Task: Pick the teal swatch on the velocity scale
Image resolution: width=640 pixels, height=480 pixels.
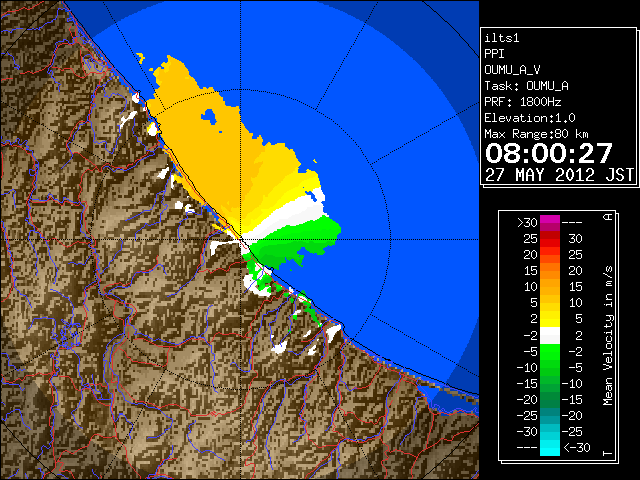Action: (x=550, y=416)
